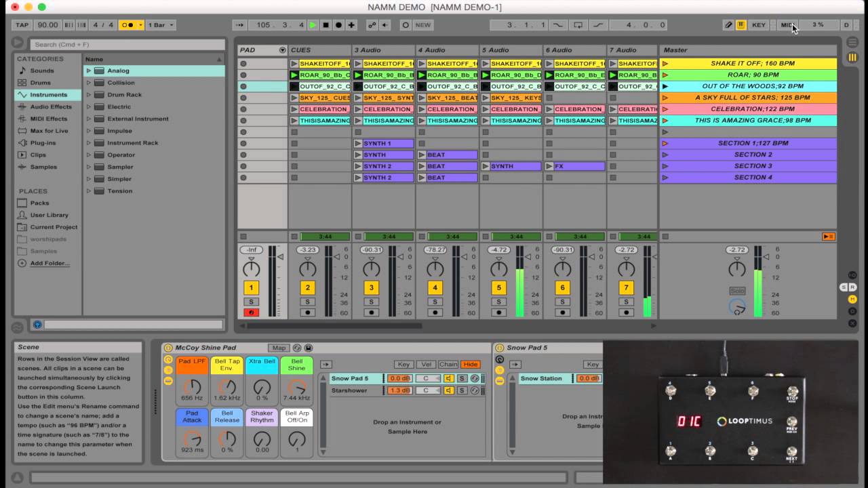Toggle track 5 activator button
Image resolution: width=868 pixels, height=488 pixels.
click(x=498, y=288)
